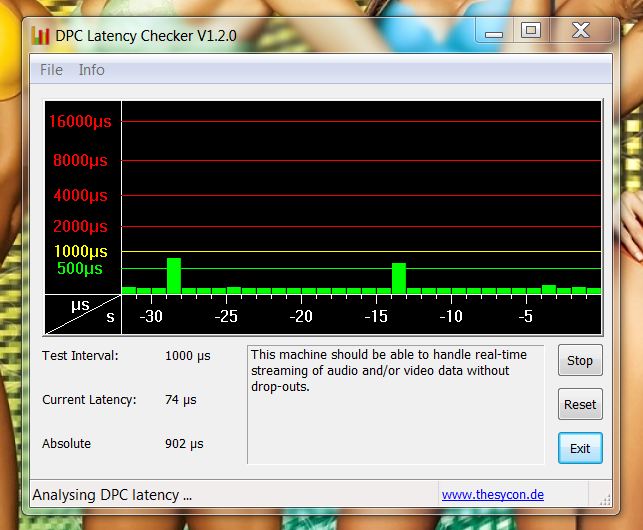Click the Test Interval value 1000 µs
This screenshot has width=643, height=530.
coord(188,356)
